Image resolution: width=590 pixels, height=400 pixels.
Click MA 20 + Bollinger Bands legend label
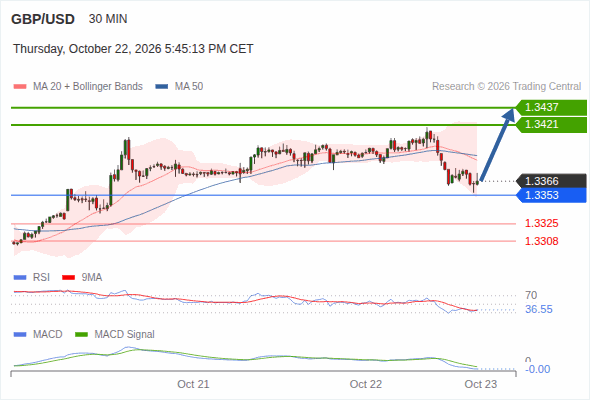88,87
